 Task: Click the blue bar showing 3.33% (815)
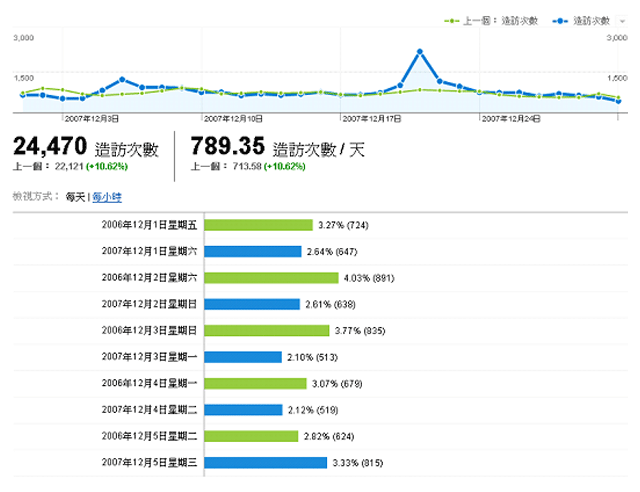pyautogui.click(x=265, y=462)
